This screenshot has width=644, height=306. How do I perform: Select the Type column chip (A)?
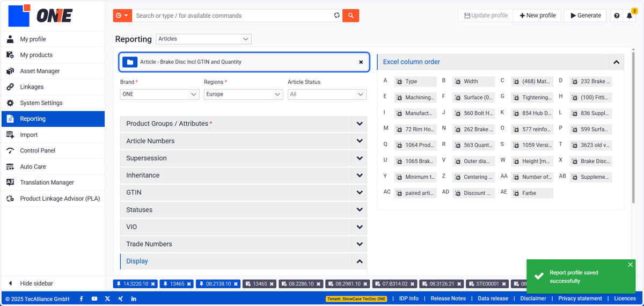(x=415, y=82)
